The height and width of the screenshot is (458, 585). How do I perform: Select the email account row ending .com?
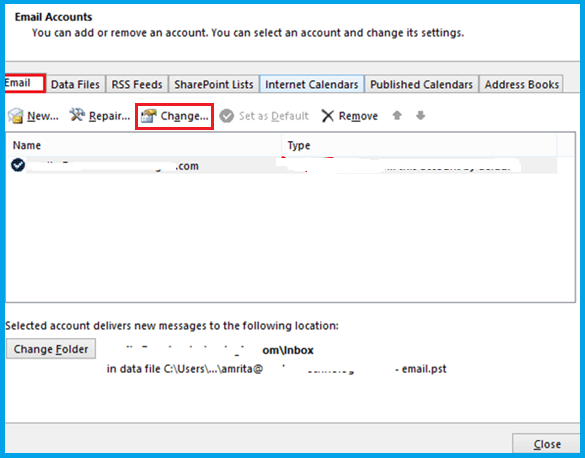(x=282, y=165)
